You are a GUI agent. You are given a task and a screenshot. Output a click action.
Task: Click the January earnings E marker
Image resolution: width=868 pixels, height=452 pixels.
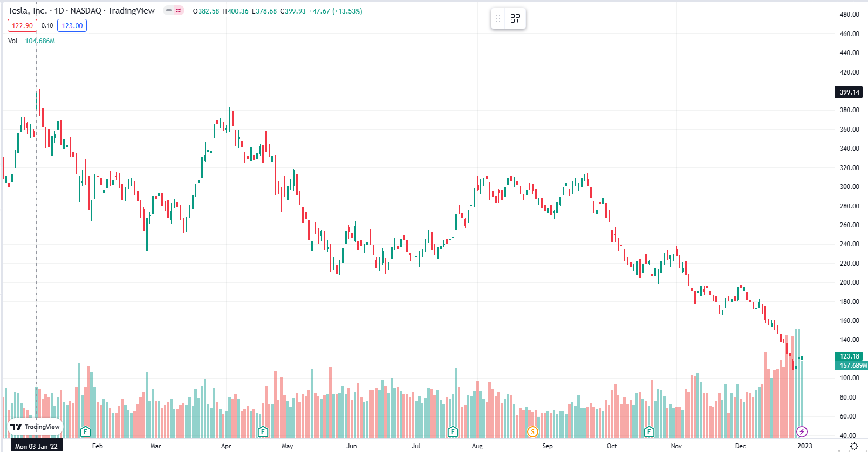85,431
